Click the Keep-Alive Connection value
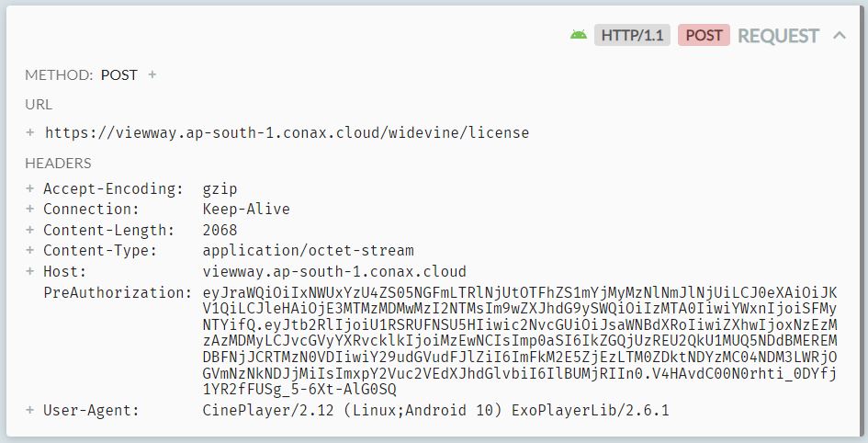 pyautogui.click(x=246, y=210)
